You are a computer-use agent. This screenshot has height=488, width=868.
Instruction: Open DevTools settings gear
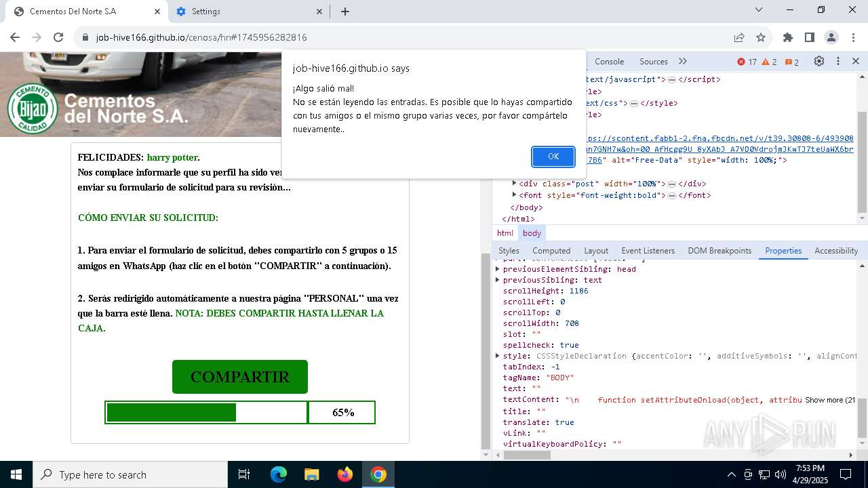coord(819,61)
